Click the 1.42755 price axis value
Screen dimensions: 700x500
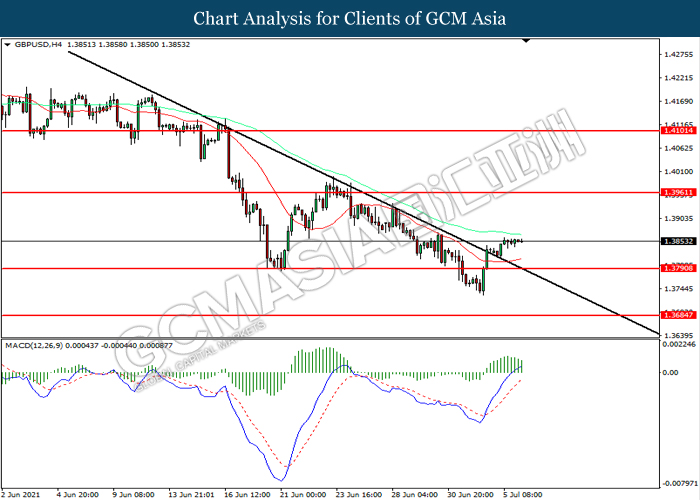tap(679, 54)
